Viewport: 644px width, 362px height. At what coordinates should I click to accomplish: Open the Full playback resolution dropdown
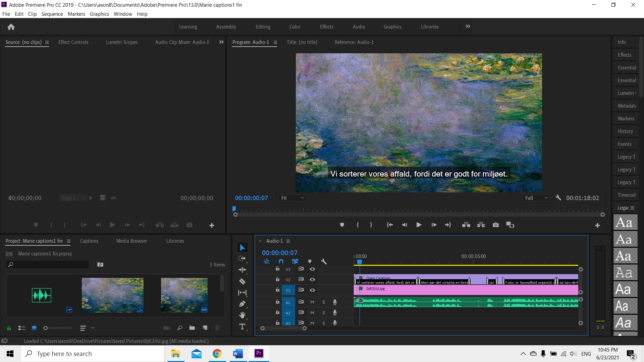pyautogui.click(x=536, y=198)
